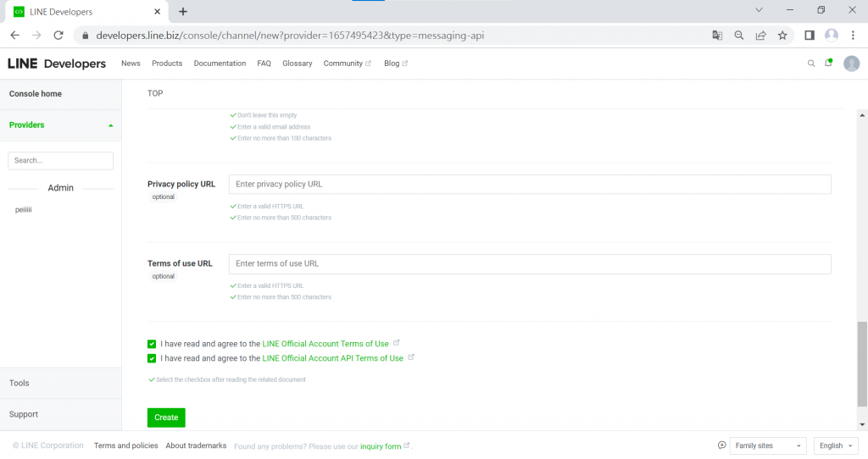
Task: Open the English language dropdown
Action: click(x=836, y=445)
